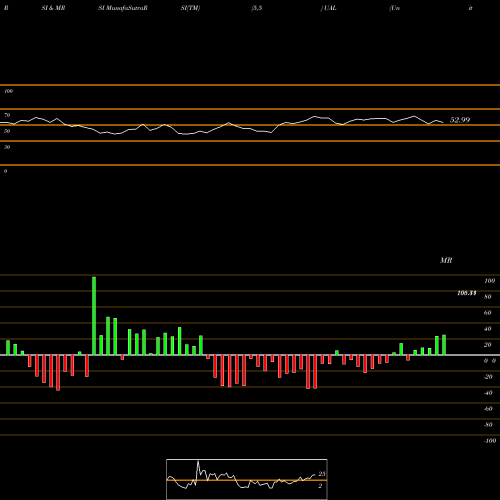Viewport: 500px width, 500px height.
Task: Open the mini overview chart thumbnail at bottom
Action: point(247,479)
